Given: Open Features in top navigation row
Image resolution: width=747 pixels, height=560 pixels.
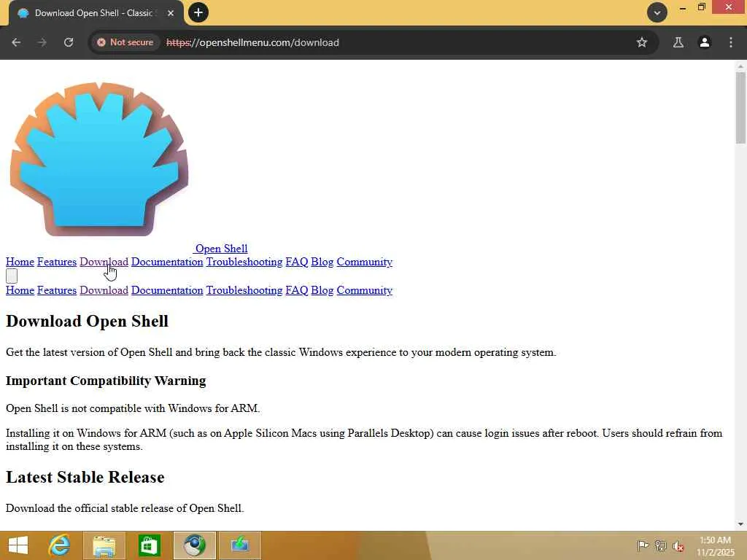Looking at the screenshot, I should tap(57, 262).
